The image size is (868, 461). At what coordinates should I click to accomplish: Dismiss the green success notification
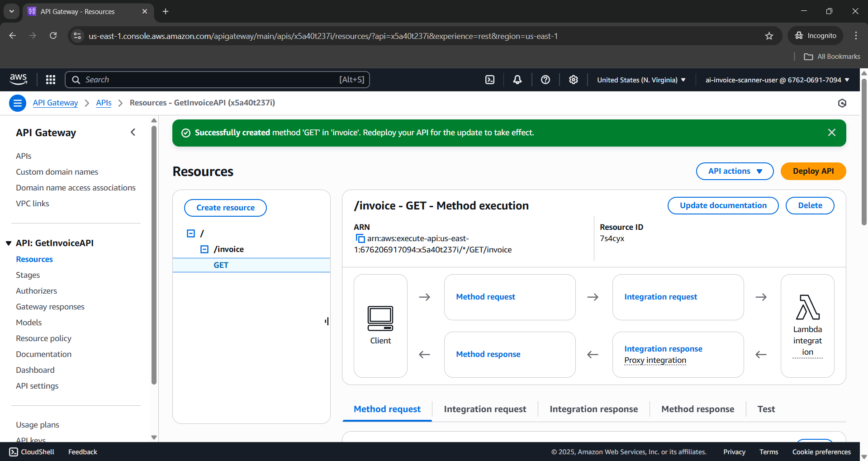[x=831, y=133]
